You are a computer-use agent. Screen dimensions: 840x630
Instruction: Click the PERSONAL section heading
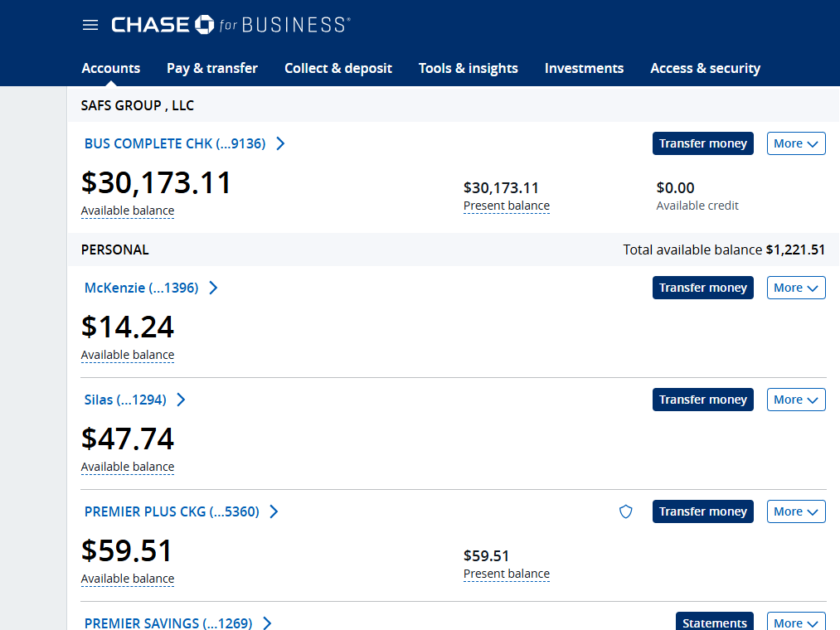114,250
